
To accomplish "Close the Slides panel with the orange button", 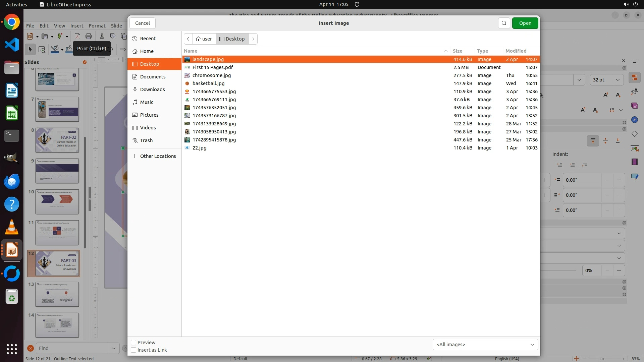I will (x=85, y=62).
